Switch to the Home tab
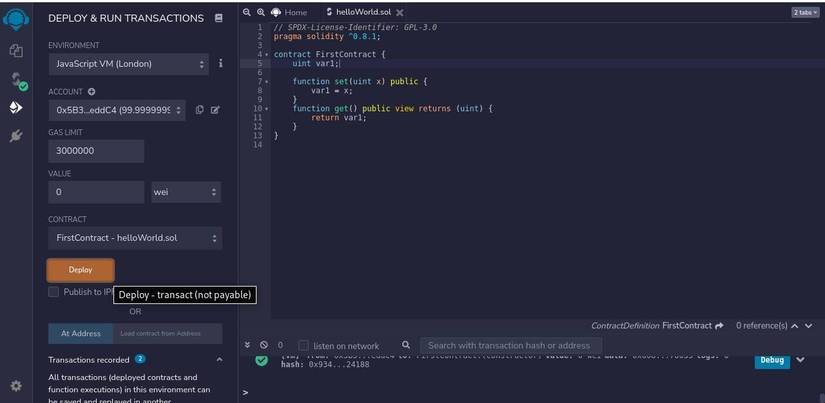This screenshot has height=403, width=825. (289, 12)
